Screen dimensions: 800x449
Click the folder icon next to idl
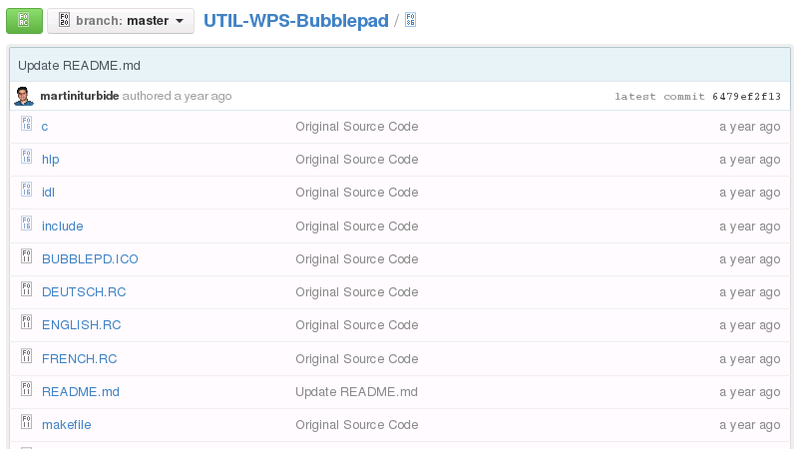[27, 189]
